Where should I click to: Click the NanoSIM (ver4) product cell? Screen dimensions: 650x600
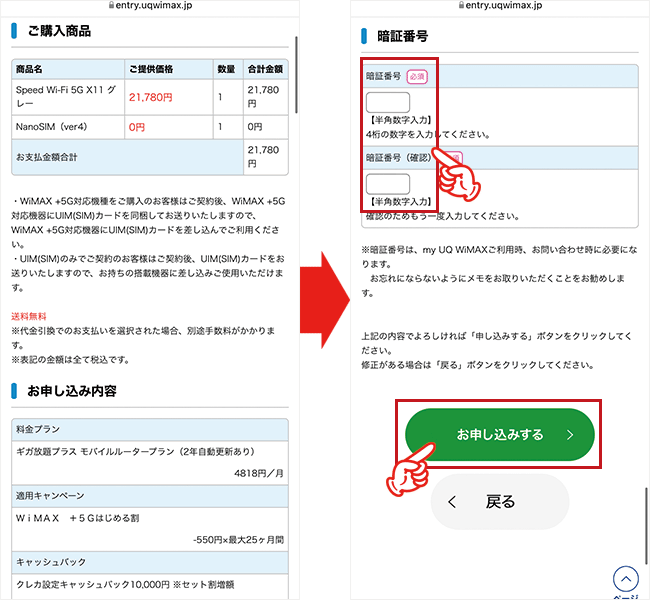coord(68,127)
